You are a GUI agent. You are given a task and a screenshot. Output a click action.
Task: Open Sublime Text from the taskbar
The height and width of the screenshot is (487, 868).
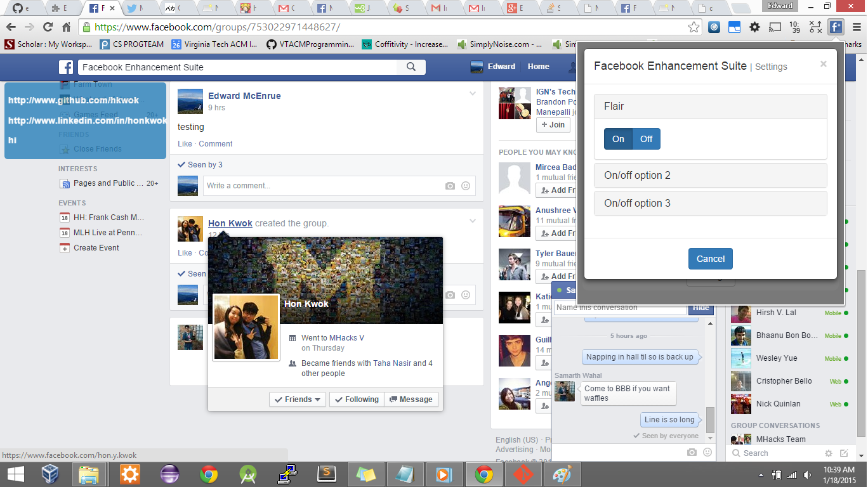click(x=326, y=474)
